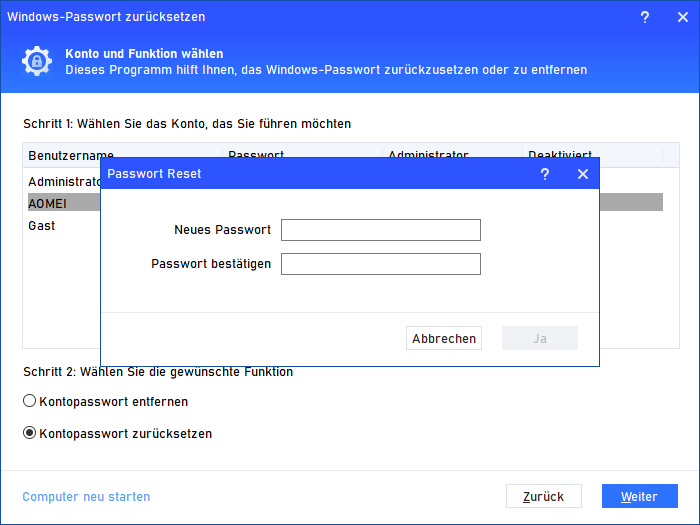Select Kontopasswort zurücksetzen radio option
The width and height of the screenshot is (700, 525).
pyautogui.click(x=30, y=434)
